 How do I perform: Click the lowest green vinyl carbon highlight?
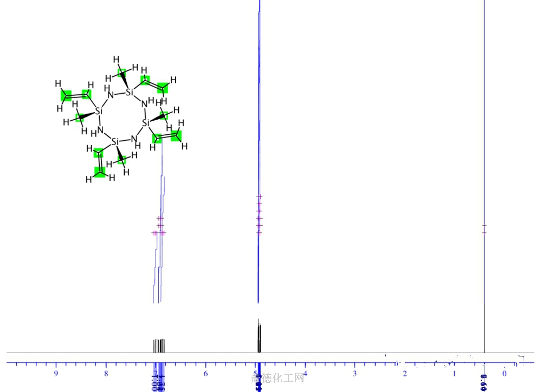[99, 172]
